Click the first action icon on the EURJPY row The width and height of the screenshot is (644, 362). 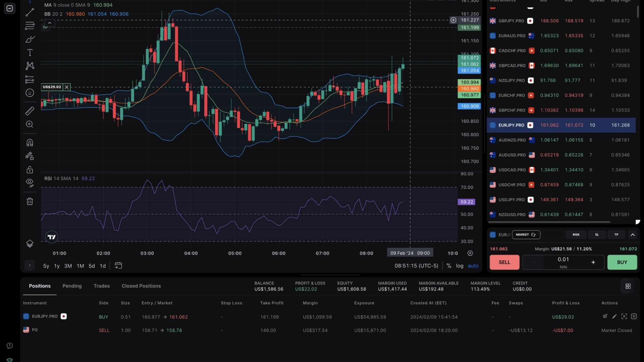(605, 316)
